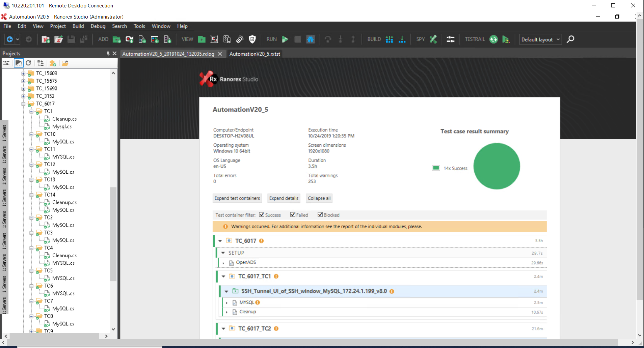Click the green Run play icon
The width and height of the screenshot is (644, 348).
coord(285,39)
